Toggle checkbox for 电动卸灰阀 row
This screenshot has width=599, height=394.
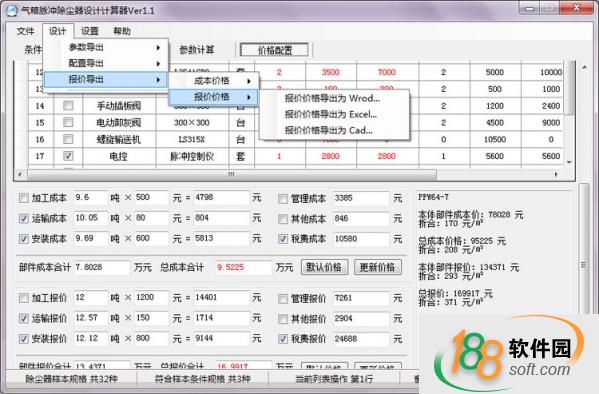[x=68, y=122]
